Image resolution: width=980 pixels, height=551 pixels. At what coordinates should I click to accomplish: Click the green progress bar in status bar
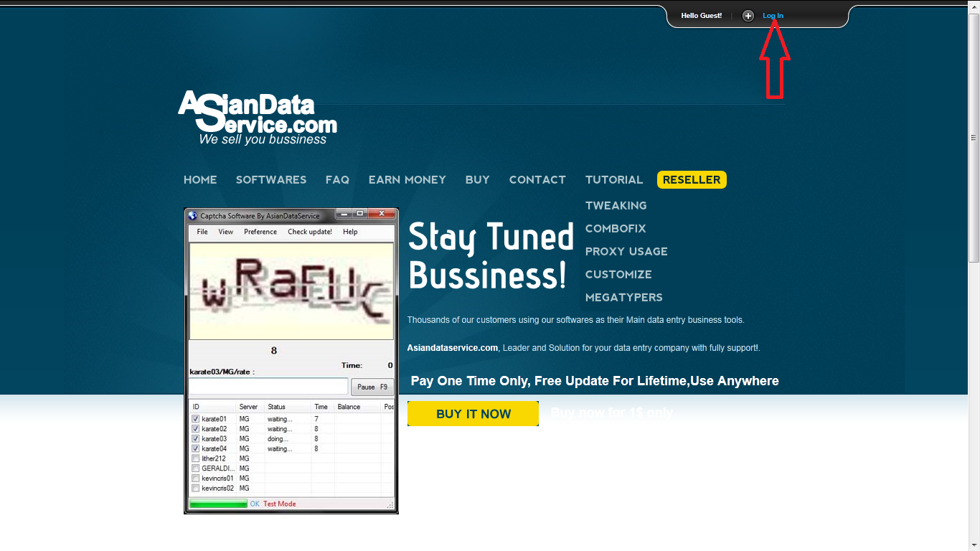pos(218,504)
